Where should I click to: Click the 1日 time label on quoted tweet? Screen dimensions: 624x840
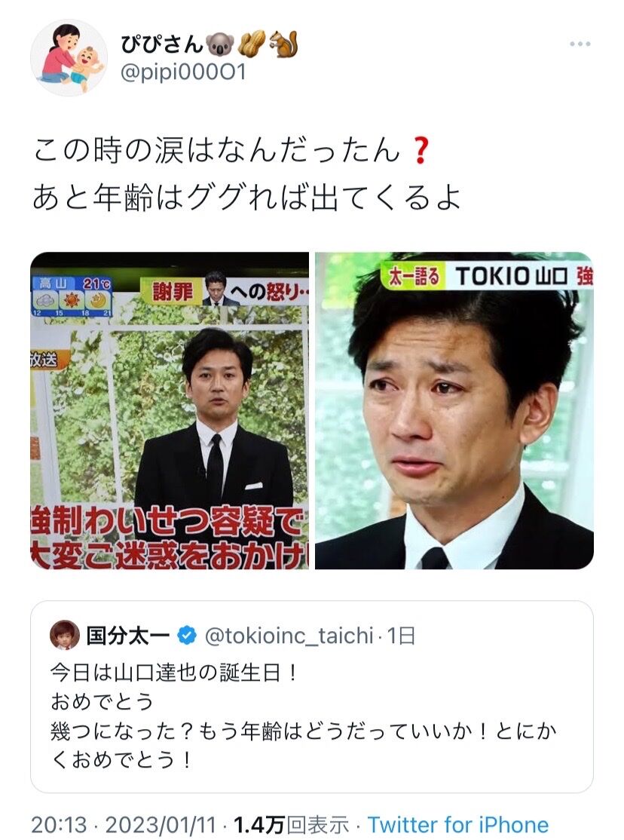pyautogui.click(x=402, y=636)
